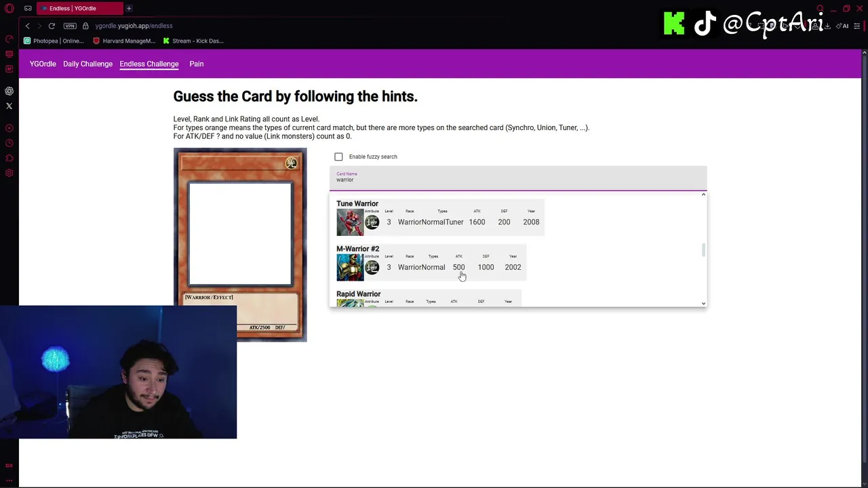The image size is (868, 488).
Task: Add a new browser tab
Action: click(128, 8)
